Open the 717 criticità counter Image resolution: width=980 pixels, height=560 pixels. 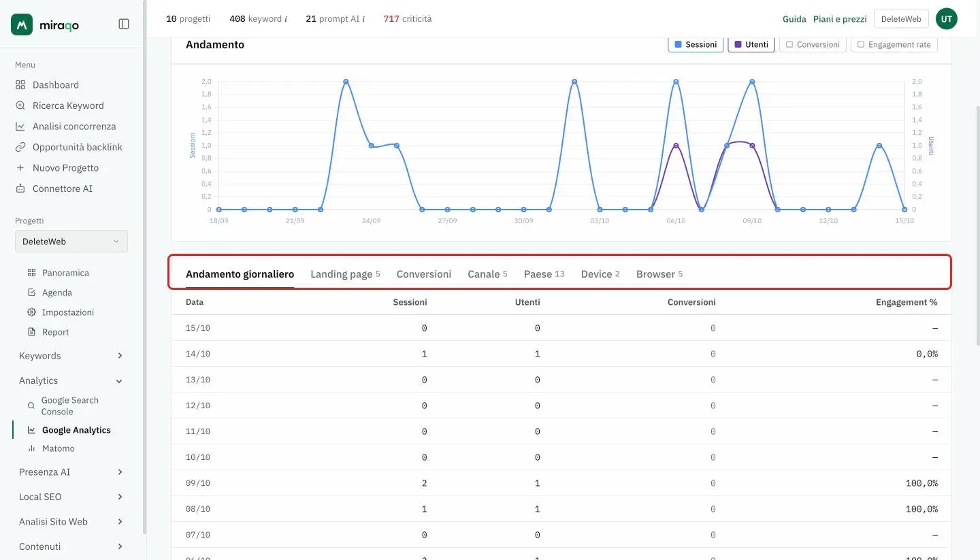(x=407, y=19)
